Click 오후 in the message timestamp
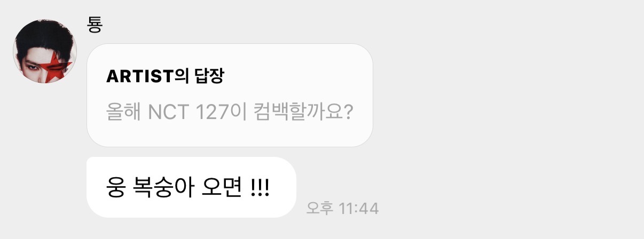The image size is (644, 239). (x=320, y=208)
